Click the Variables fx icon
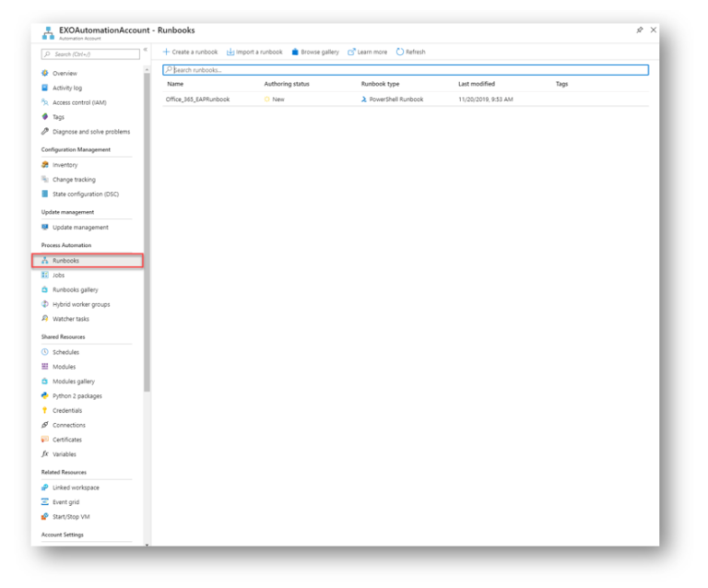Viewport: 708px width, 588px height. tap(44, 454)
